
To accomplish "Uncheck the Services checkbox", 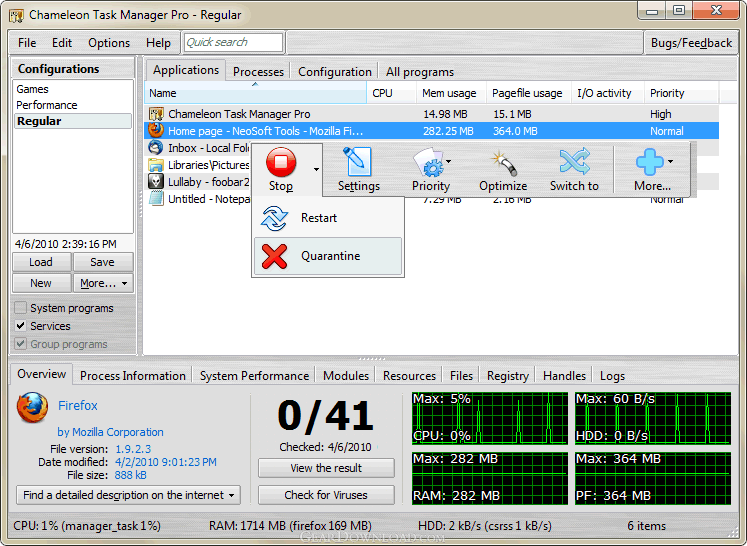I will coord(21,326).
